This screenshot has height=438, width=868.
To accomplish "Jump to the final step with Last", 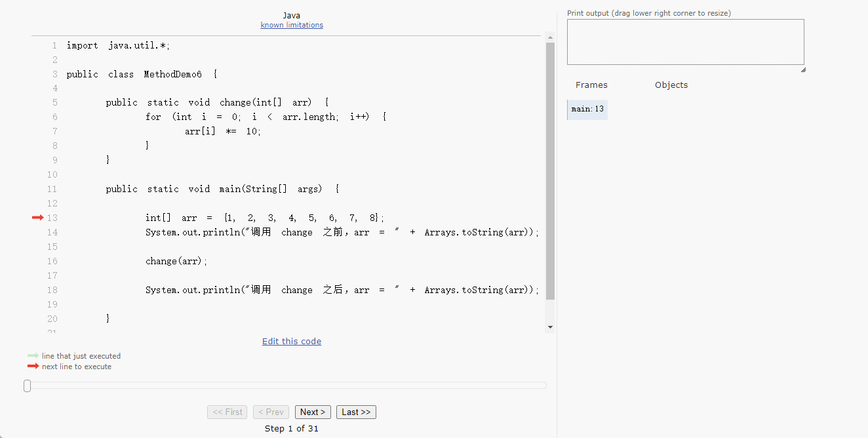I will pos(356,412).
